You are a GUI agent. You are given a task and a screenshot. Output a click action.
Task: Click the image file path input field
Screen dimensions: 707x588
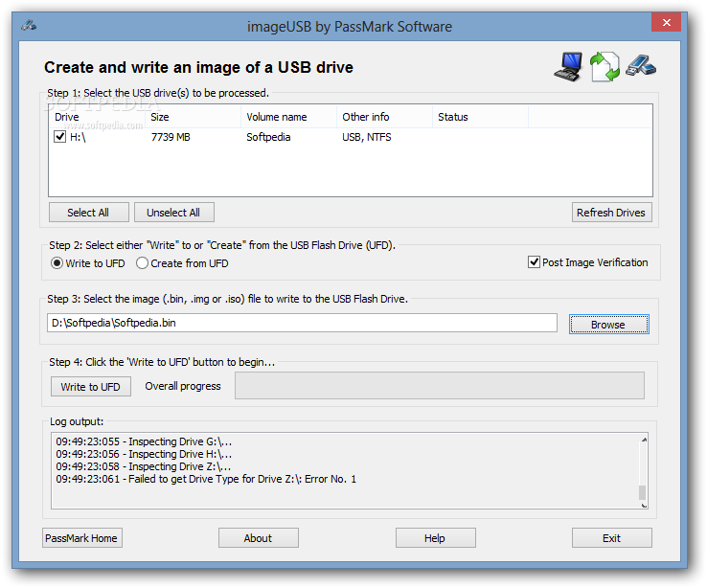click(x=302, y=323)
